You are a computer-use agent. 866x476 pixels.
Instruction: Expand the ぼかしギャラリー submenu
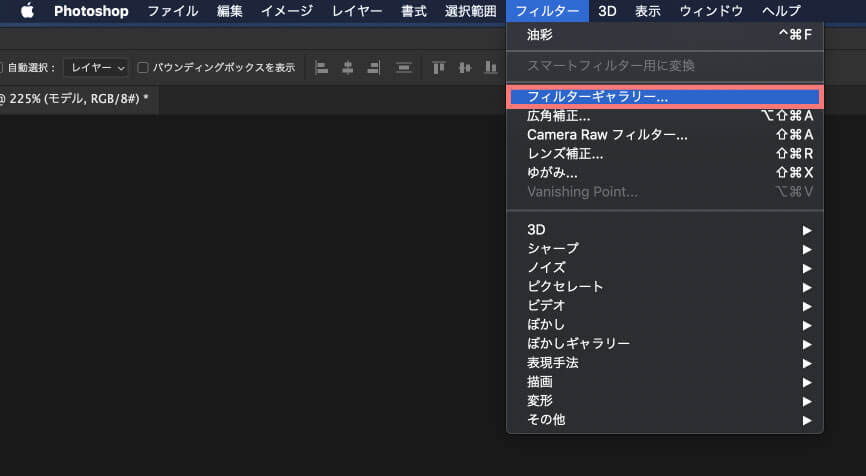(x=665, y=343)
